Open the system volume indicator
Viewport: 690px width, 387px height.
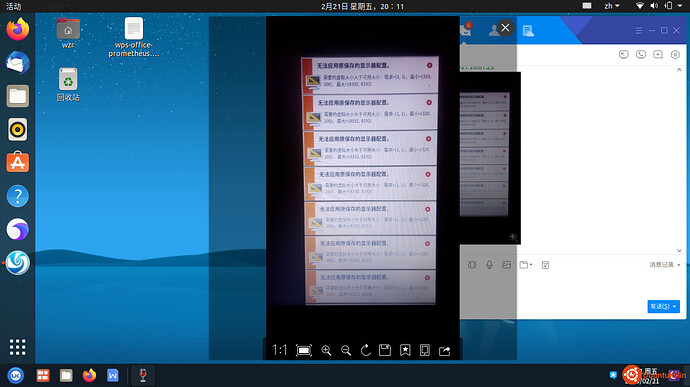pos(654,6)
